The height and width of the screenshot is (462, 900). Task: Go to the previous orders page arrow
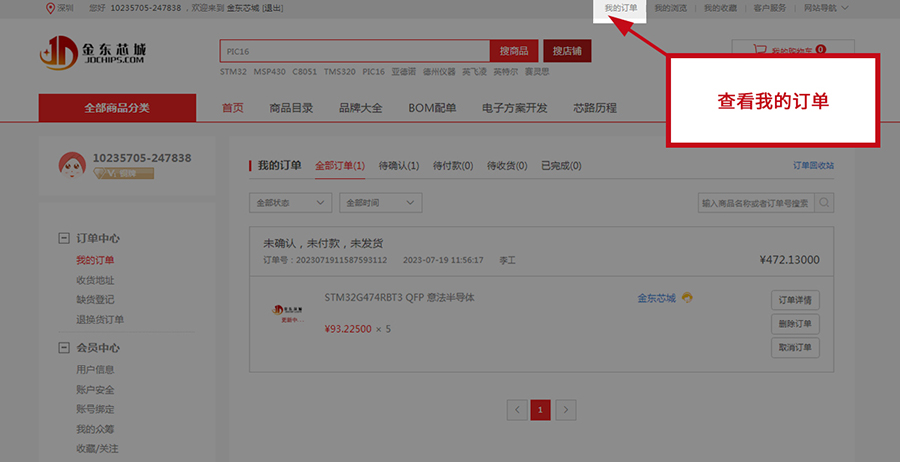pyautogui.click(x=517, y=409)
